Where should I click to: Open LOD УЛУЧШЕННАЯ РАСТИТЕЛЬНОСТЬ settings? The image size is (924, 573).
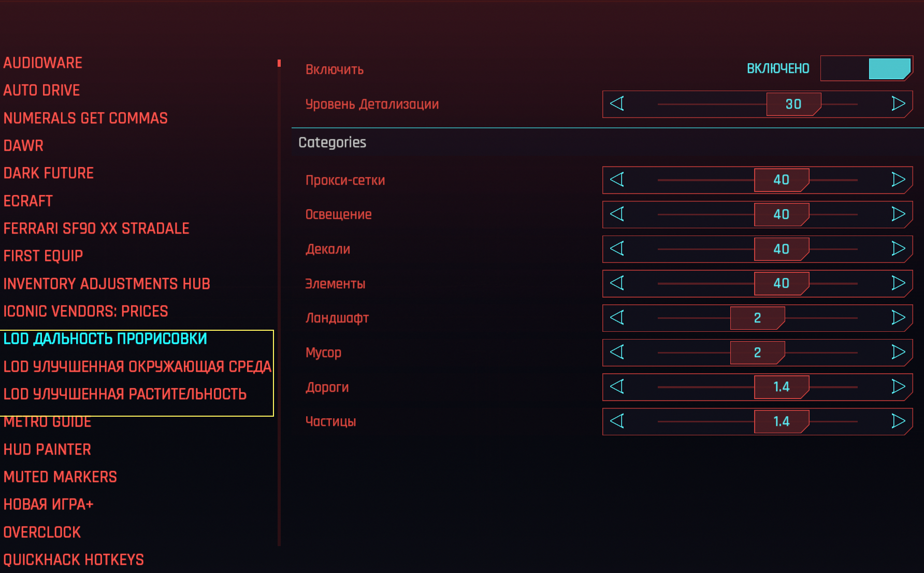tap(125, 394)
